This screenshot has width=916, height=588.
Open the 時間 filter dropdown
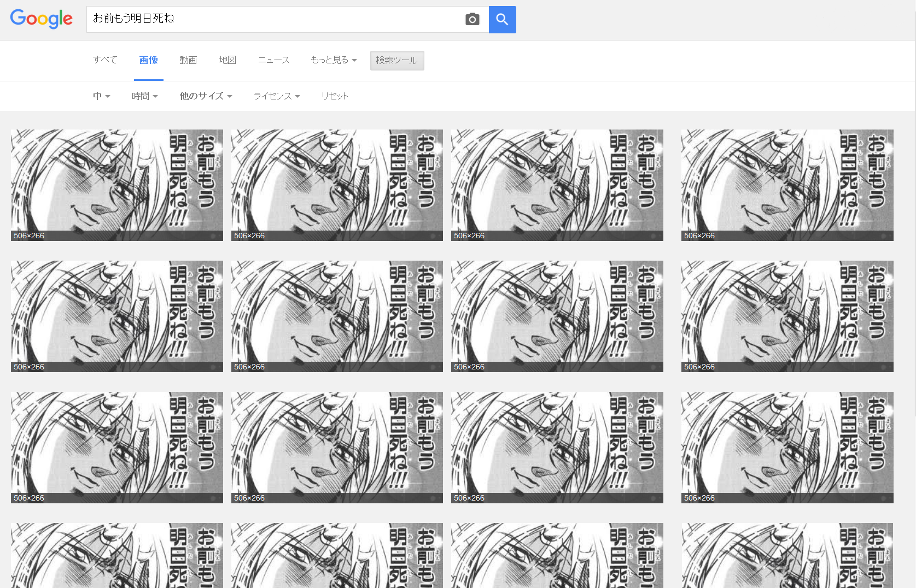(x=144, y=96)
